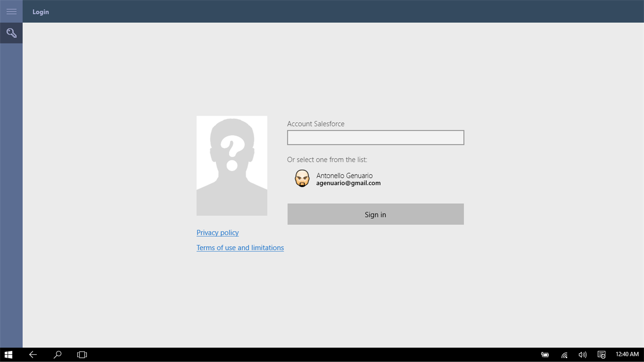
Task: Select the key login icon in sidebar
Action: click(11, 33)
